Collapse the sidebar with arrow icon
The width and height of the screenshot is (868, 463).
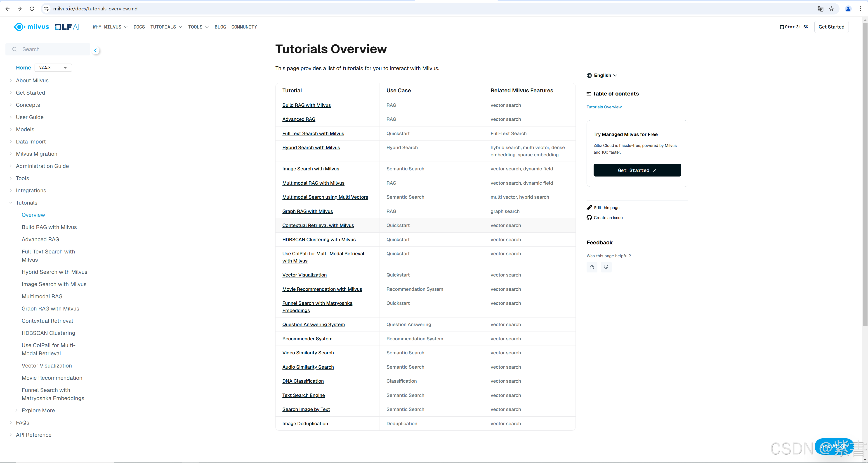click(x=95, y=50)
